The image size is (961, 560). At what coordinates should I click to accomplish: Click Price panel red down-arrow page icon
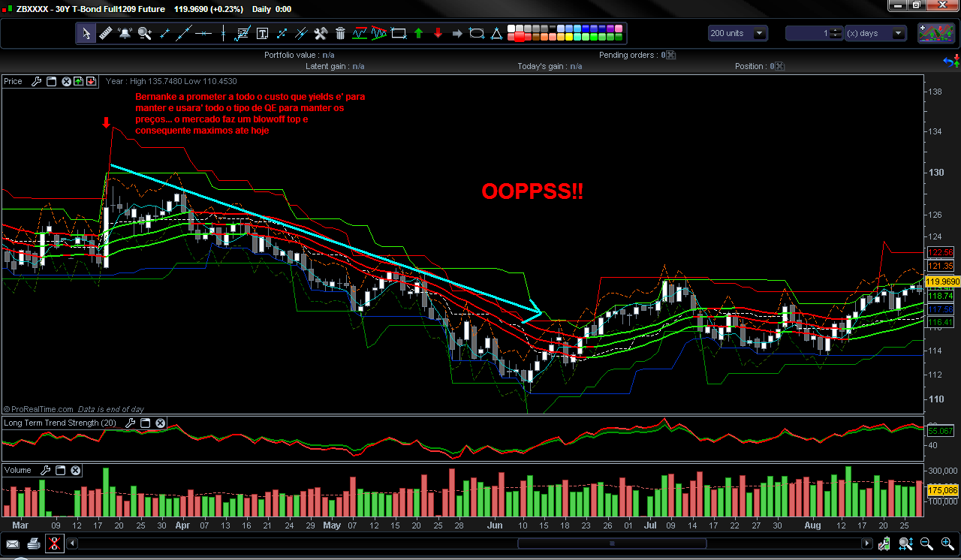91,81
